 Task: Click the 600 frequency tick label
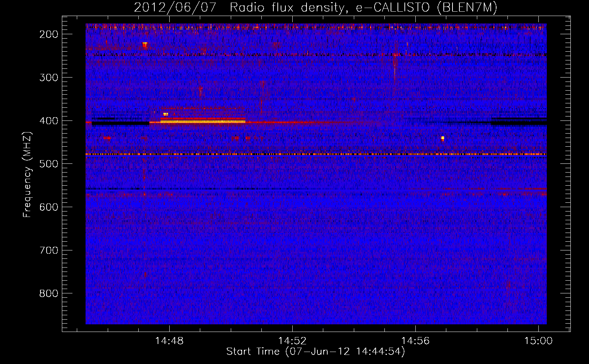49,207
